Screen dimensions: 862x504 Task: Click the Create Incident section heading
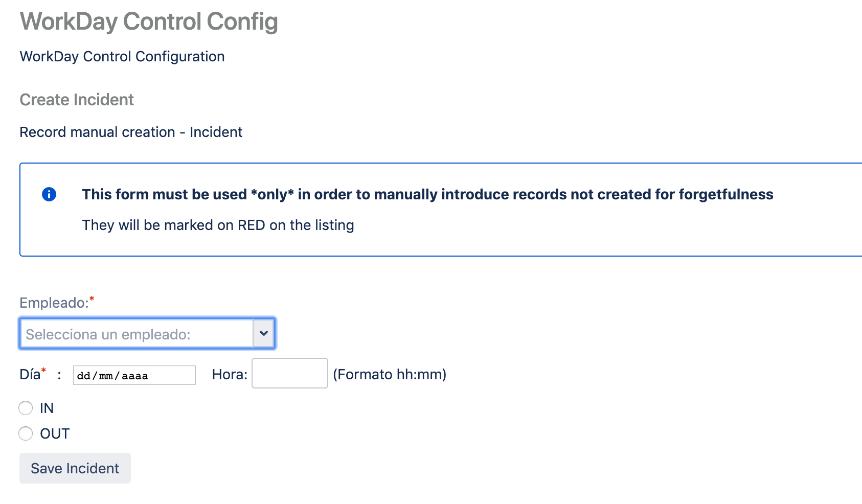77,100
